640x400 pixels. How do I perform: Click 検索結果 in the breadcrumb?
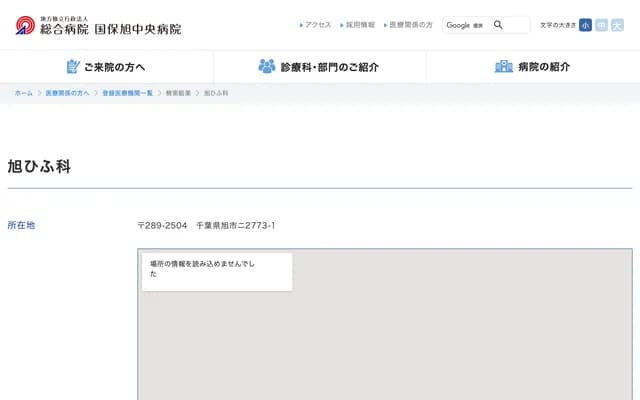[178, 93]
